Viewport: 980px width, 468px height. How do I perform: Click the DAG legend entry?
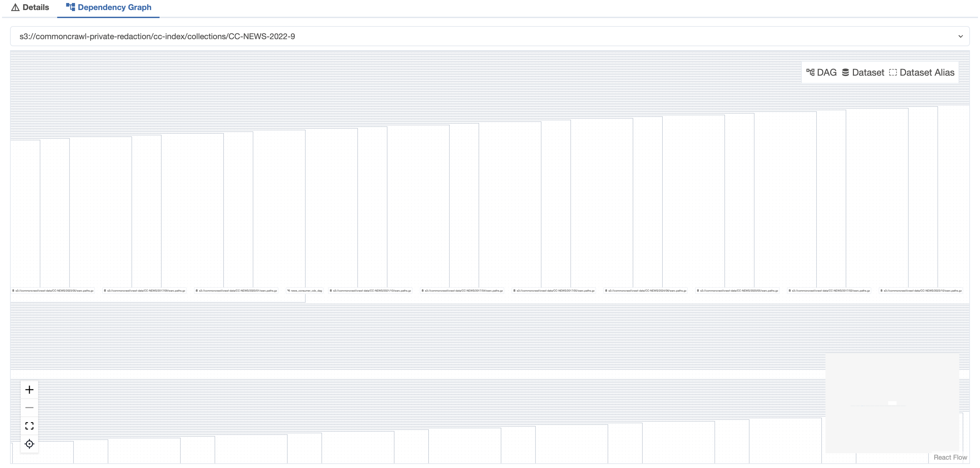[821, 72]
